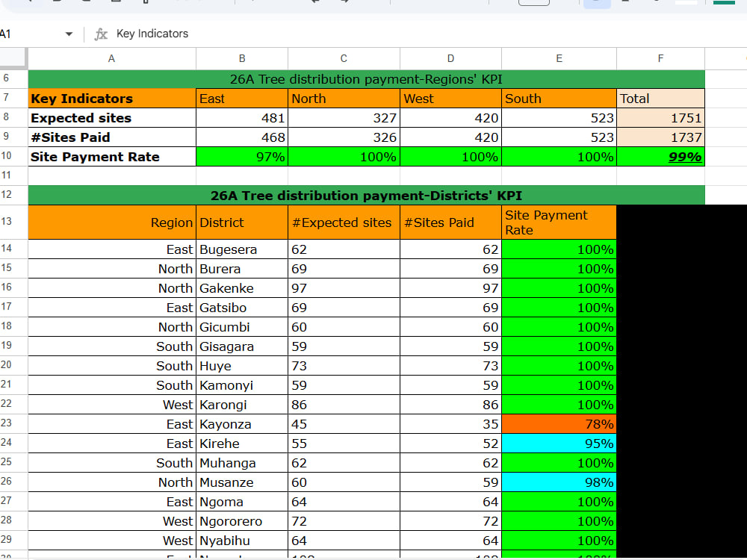Select North sites paid value 326
The width and height of the screenshot is (747, 560).
[344, 137]
